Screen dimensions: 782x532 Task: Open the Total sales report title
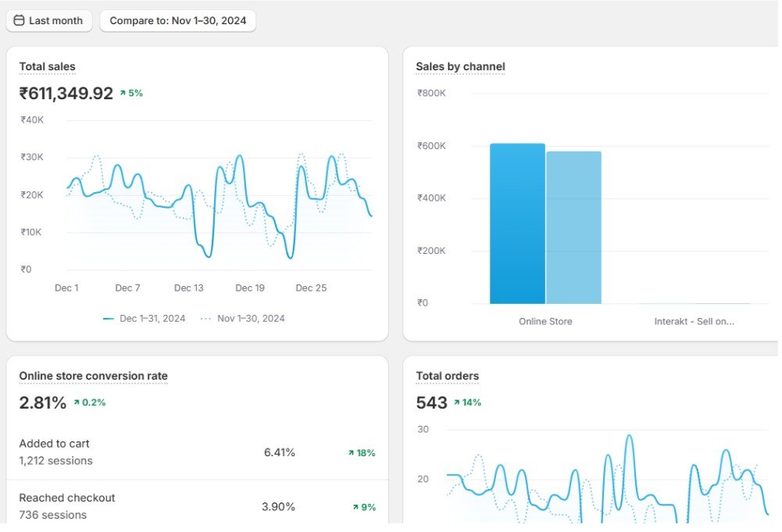coord(48,66)
